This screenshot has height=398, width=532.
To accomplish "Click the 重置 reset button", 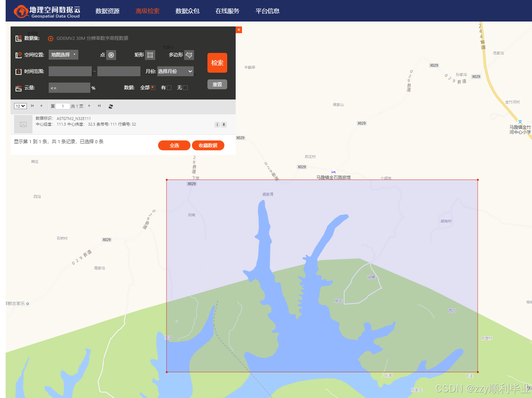I will coord(217,84).
